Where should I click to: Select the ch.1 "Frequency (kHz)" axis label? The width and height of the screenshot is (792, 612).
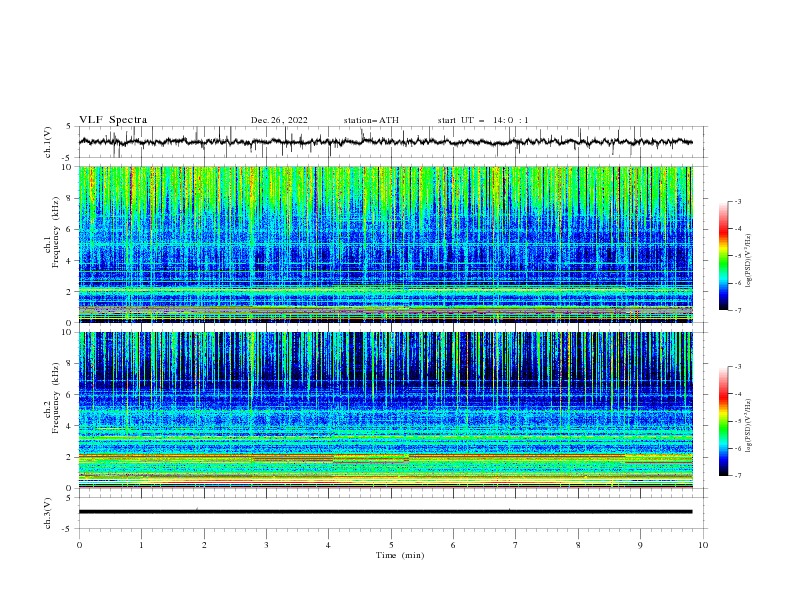tap(56, 232)
